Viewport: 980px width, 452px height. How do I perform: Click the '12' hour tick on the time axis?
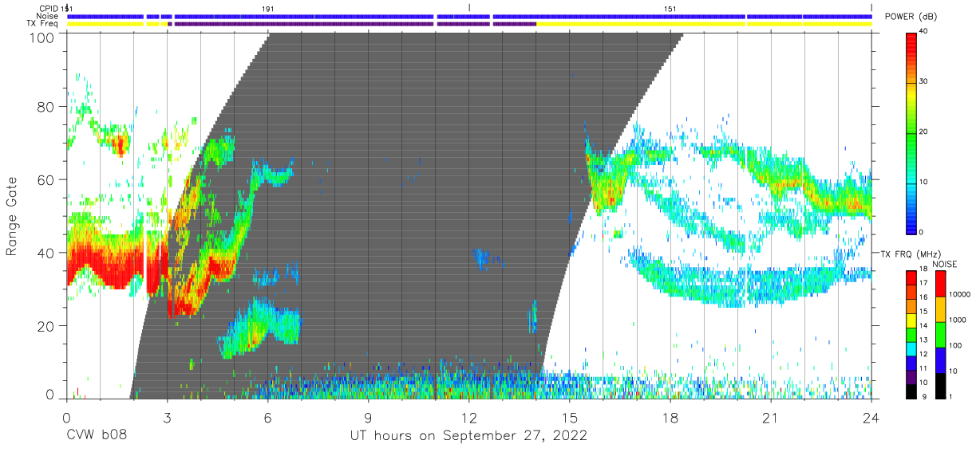pos(468,417)
